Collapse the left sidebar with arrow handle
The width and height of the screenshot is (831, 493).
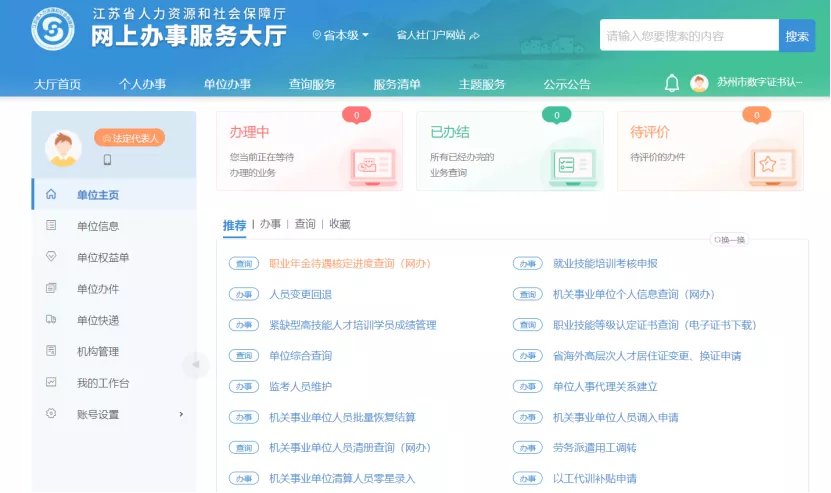click(195, 366)
